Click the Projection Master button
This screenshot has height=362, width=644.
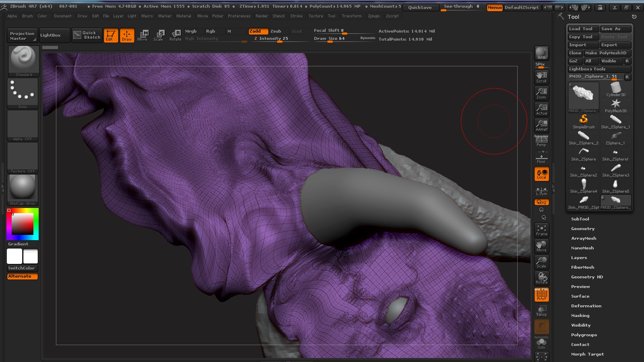[x=22, y=36]
